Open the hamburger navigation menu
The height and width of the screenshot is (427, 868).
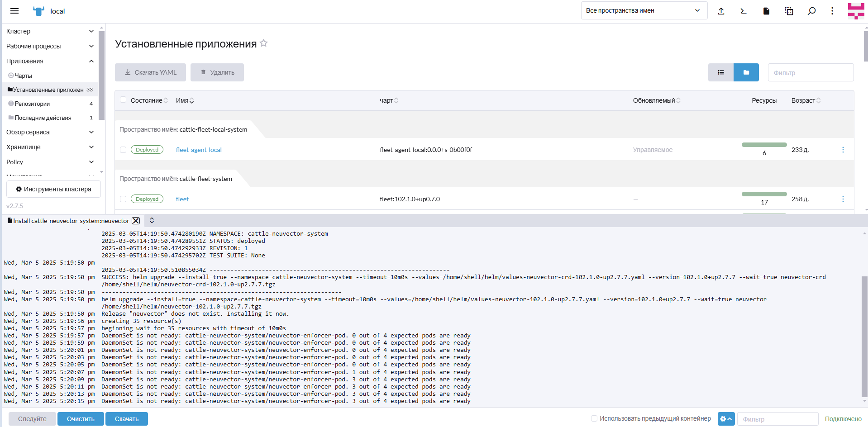pyautogui.click(x=14, y=11)
